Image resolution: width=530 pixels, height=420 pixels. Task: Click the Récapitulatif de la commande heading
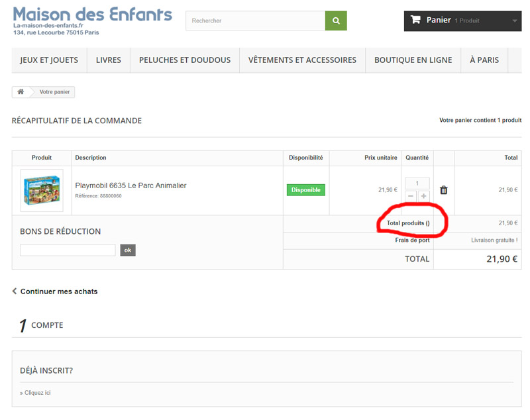pos(77,121)
